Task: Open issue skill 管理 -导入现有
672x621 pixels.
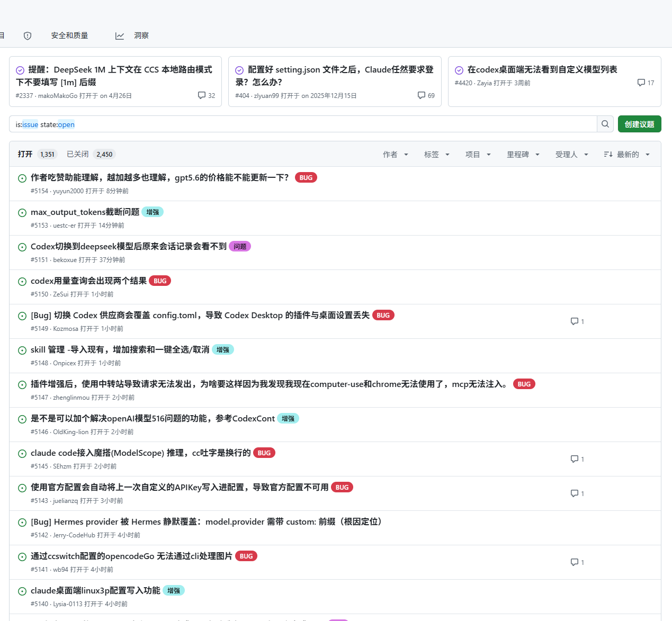Action: click(120, 349)
